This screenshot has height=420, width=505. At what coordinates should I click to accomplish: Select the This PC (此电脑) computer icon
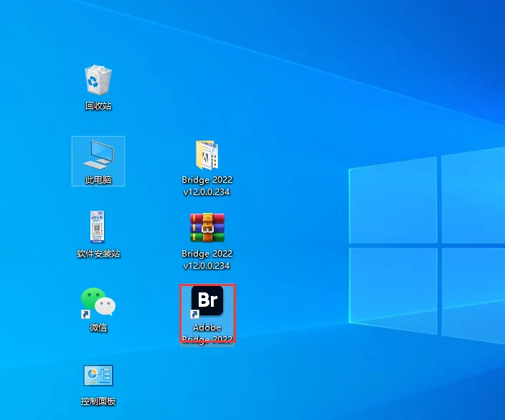pyautogui.click(x=98, y=155)
